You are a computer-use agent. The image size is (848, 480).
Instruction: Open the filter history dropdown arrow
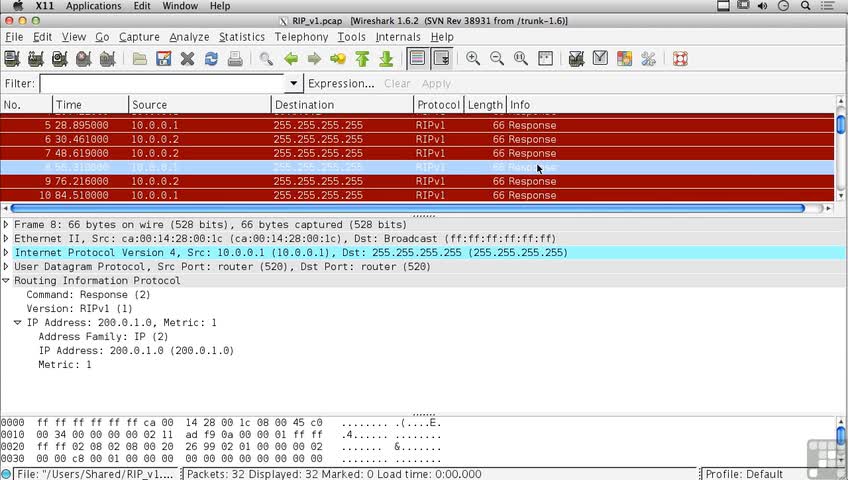pos(293,83)
